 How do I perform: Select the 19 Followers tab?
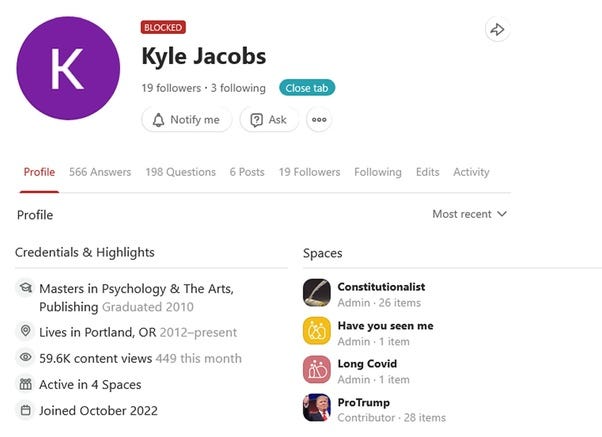(x=309, y=172)
